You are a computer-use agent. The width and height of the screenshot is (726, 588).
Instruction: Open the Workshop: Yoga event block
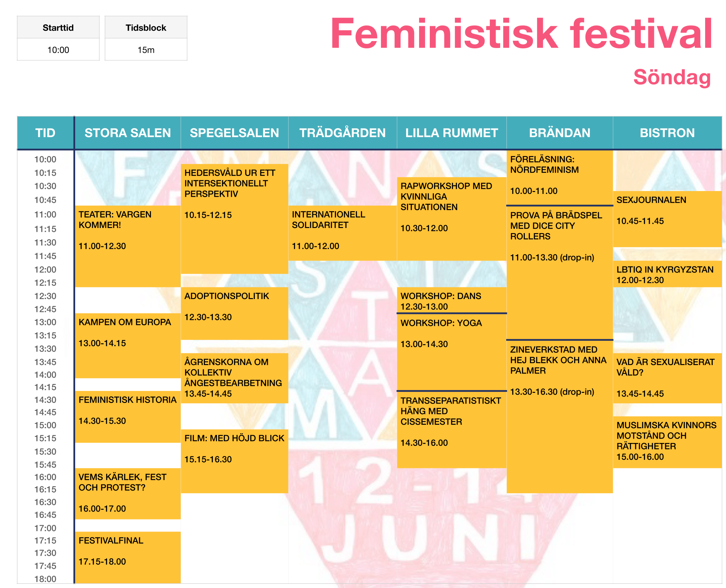click(x=451, y=351)
